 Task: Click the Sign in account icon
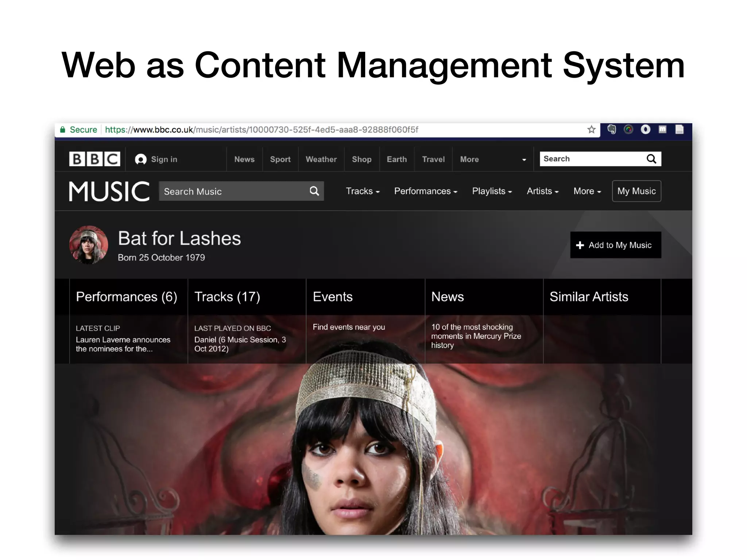click(141, 159)
